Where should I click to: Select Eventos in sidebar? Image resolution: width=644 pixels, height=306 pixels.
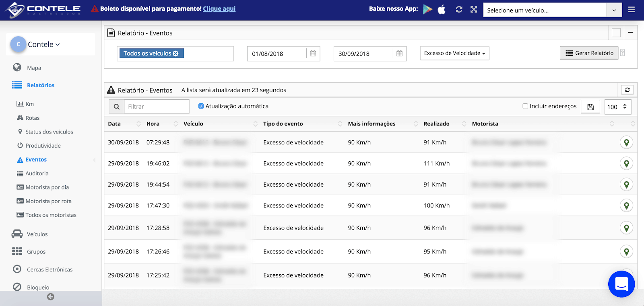point(36,160)
